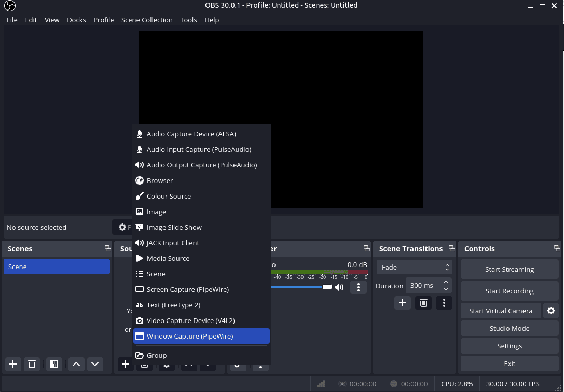This screenshot has width=564, height=392.
Task: Open the View menu
Action: [x=52, y=20]
